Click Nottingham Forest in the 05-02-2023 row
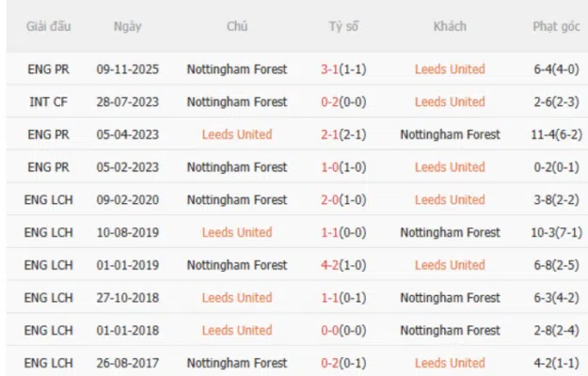 [x=237, y=167]
